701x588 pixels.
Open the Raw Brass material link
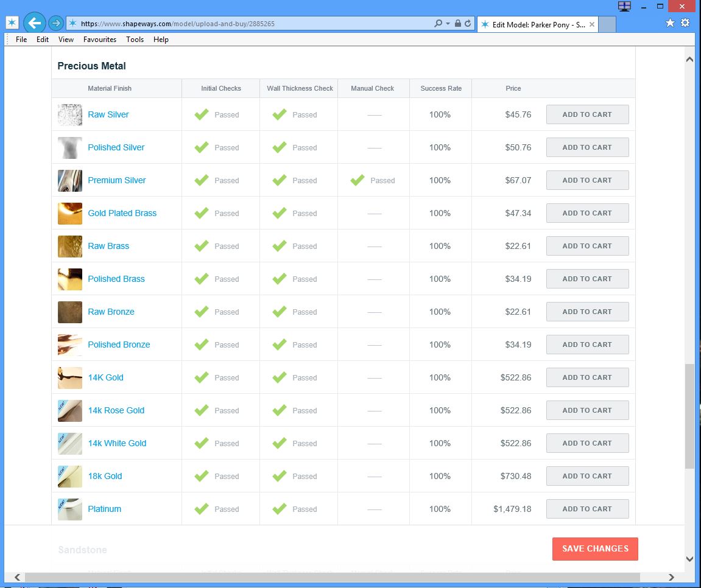point(108,246)
